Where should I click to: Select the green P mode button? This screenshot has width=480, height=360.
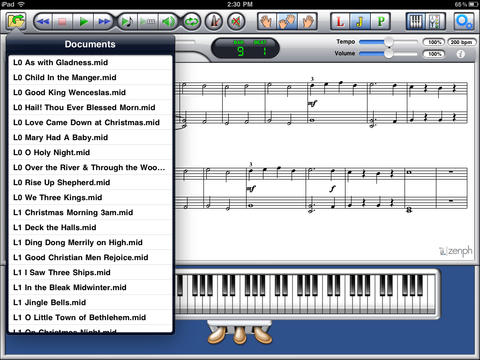pos(380,22)
